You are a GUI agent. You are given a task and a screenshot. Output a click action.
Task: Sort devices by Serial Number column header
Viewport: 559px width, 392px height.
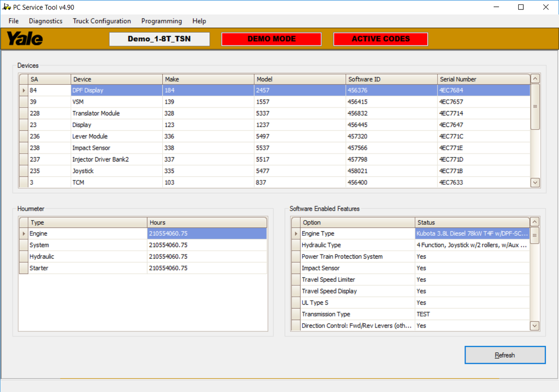[484, 79]
